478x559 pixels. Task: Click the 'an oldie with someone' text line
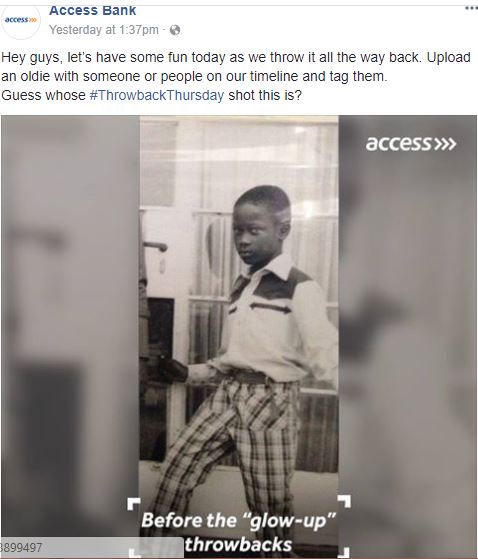coord(194,76)
